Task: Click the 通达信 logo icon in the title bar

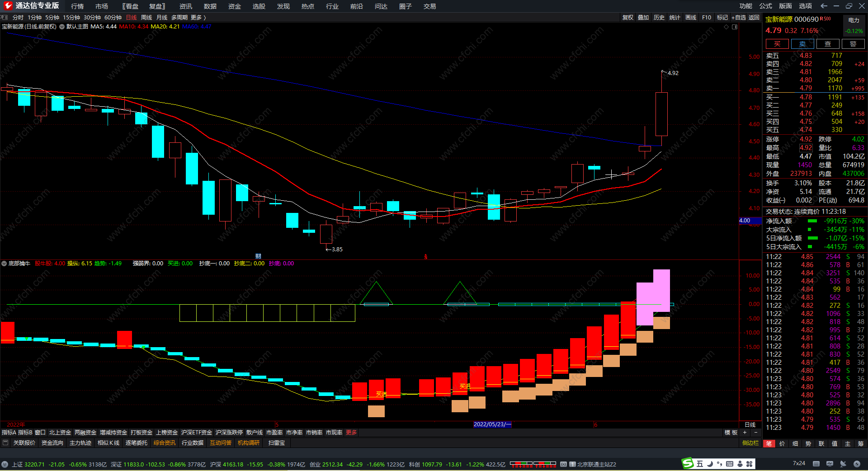Action: [8, 6]
